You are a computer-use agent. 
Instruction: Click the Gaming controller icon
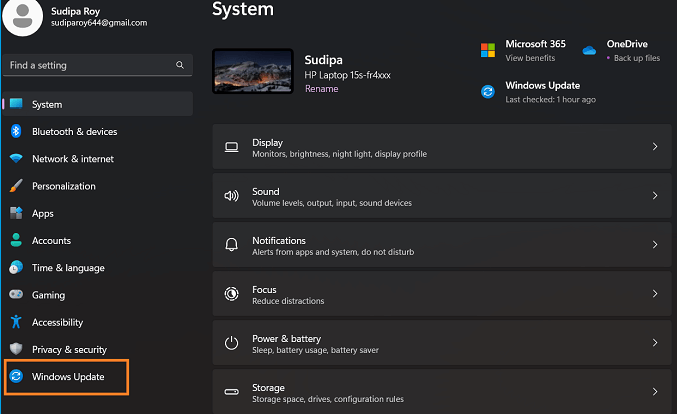(x=16, y=295)
